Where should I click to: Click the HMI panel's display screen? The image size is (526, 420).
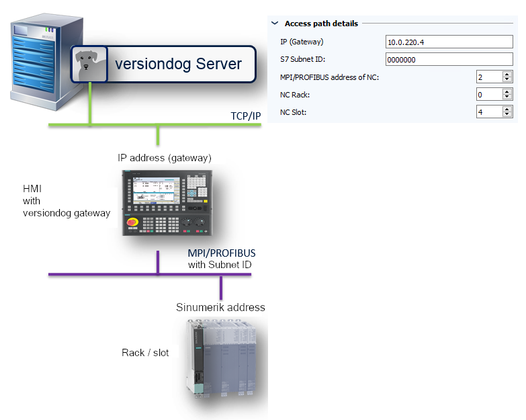[x=156, y=187]
